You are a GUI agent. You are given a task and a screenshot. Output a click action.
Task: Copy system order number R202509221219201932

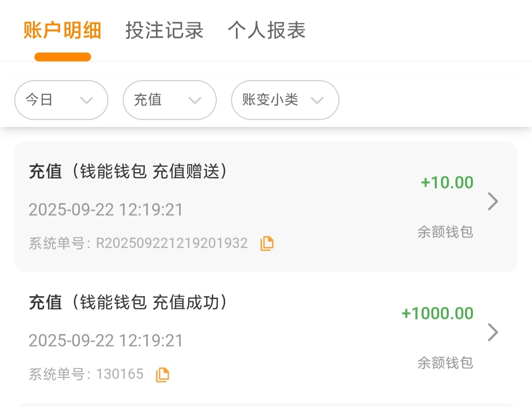[266, 244]
